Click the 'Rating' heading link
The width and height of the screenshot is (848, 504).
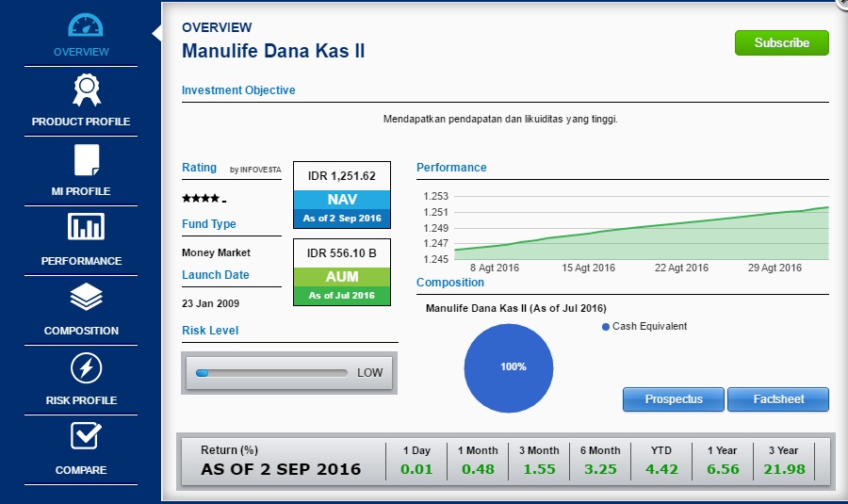(199, 168)
